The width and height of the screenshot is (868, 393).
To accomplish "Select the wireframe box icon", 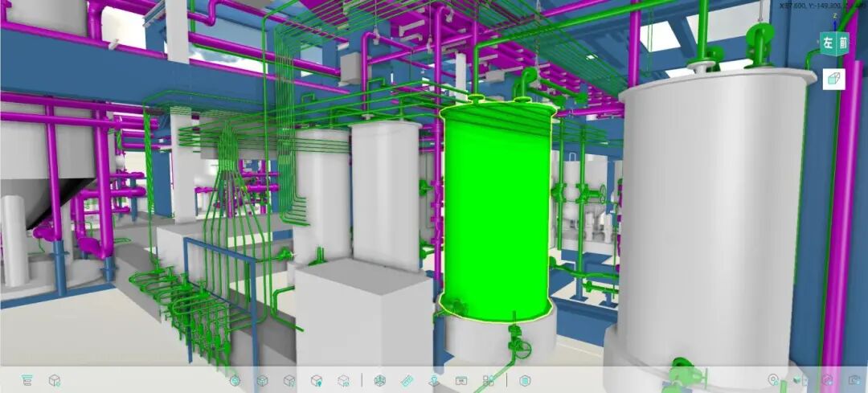I will coord(381,380).
